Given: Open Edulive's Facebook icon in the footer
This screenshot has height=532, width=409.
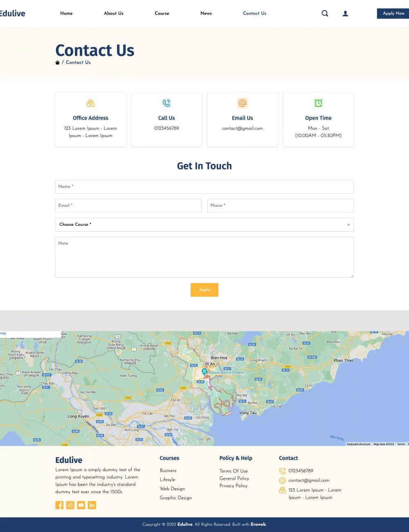Looking at the screenshot, I should [59, 505].
